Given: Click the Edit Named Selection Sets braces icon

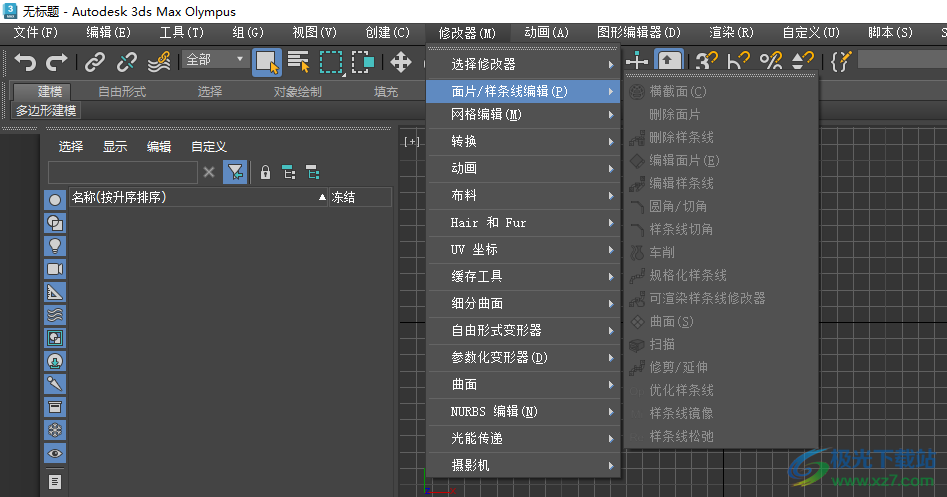Looking at the screenshot, I should pyautogui.click(x=841, y=62).
